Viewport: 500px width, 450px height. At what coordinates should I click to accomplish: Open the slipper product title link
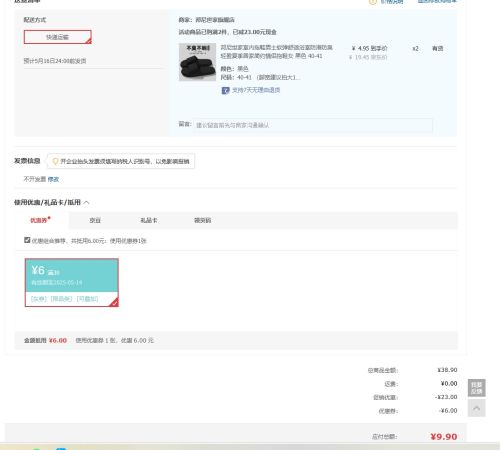276,52
